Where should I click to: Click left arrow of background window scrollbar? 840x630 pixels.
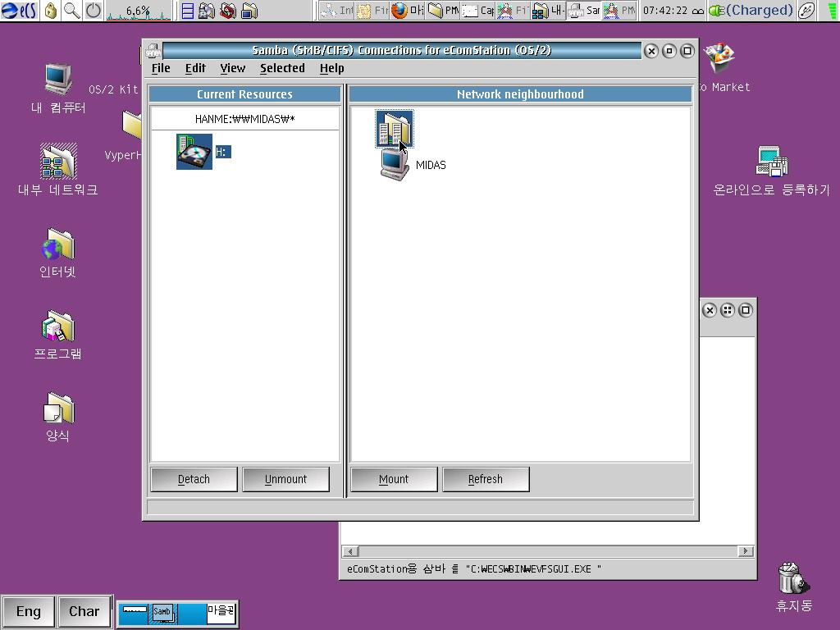351,551
